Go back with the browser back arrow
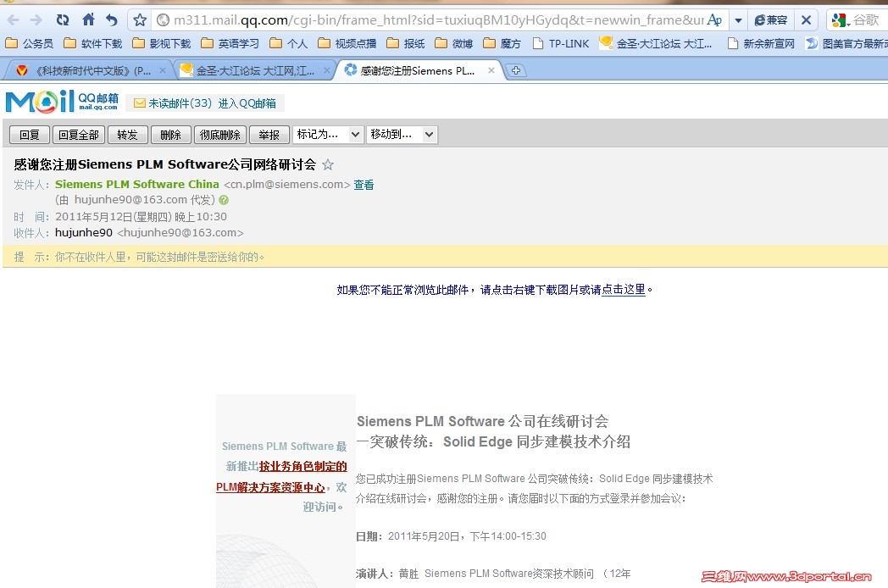Screen dimensions: 888x588 (x=13, y=20)
